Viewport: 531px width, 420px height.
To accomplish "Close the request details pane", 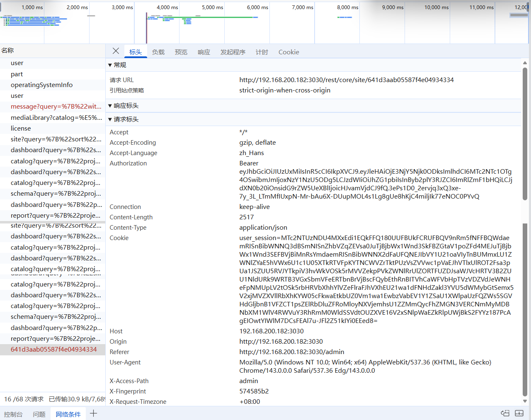I will pyautogui.click(x=116, y=51).
